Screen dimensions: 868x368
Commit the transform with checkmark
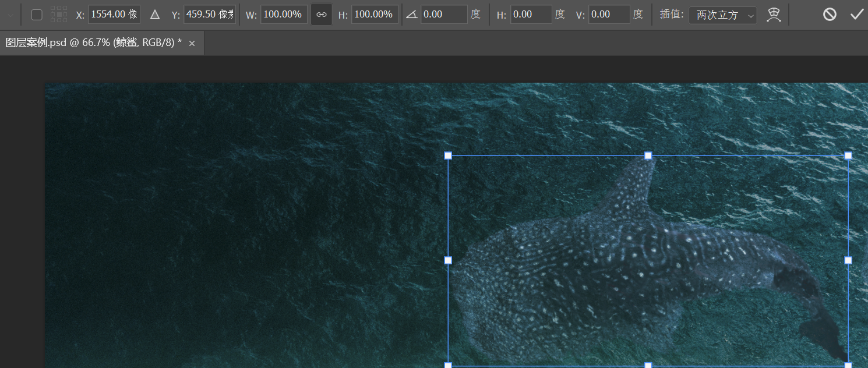point(856,15)
